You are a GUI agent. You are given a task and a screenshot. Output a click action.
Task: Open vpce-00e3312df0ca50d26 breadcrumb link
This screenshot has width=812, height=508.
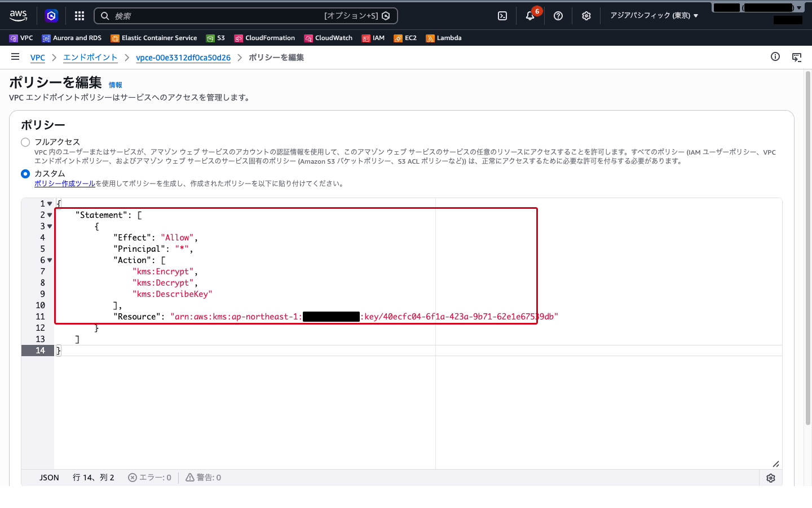click(183, 58)
